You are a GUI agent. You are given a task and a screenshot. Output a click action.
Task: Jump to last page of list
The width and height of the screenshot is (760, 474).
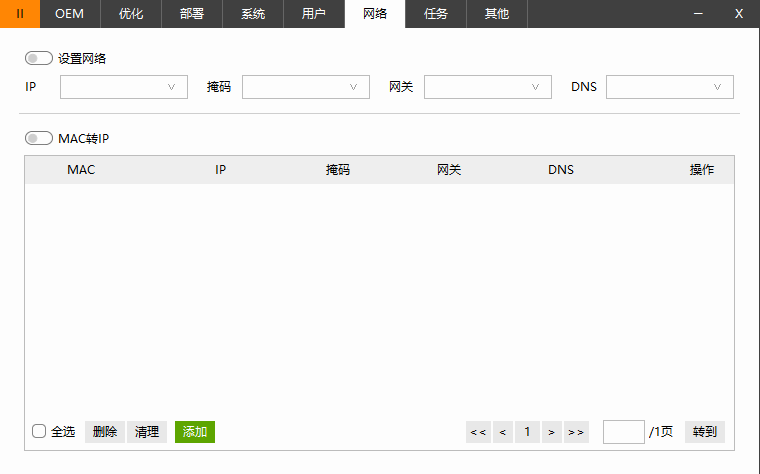pyautogui.click(x=576, y=432)
